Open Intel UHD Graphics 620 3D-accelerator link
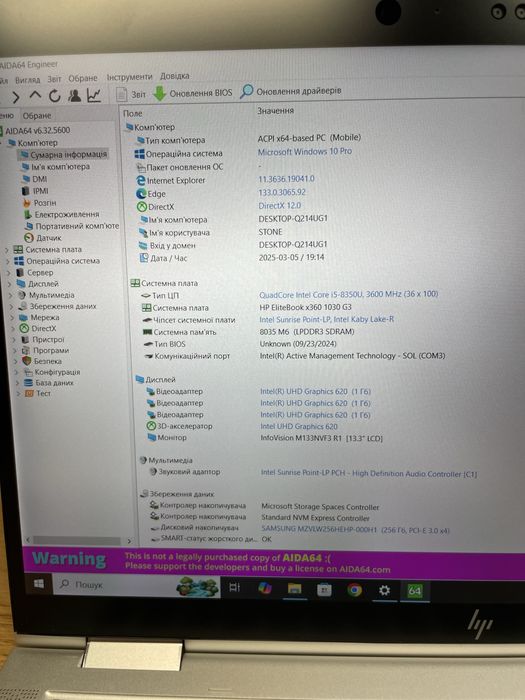Viewport: 525px width, 700px height. [299, 426]
